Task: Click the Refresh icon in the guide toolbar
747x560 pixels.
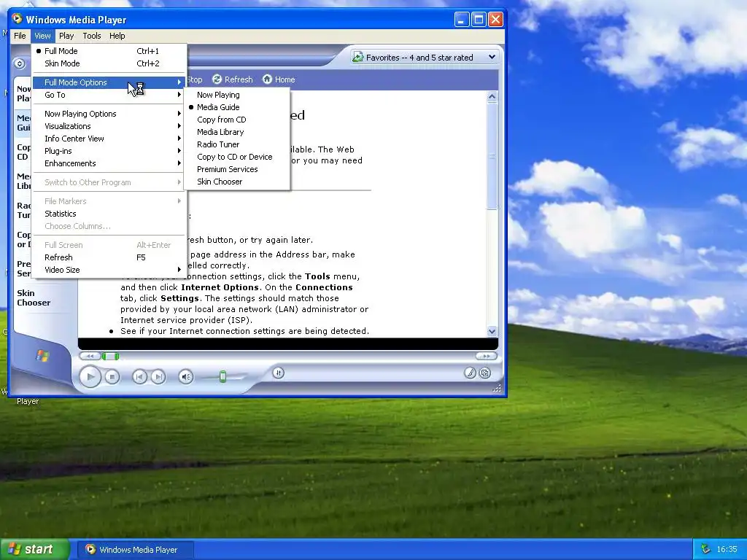Action: (x=217, y=79)
